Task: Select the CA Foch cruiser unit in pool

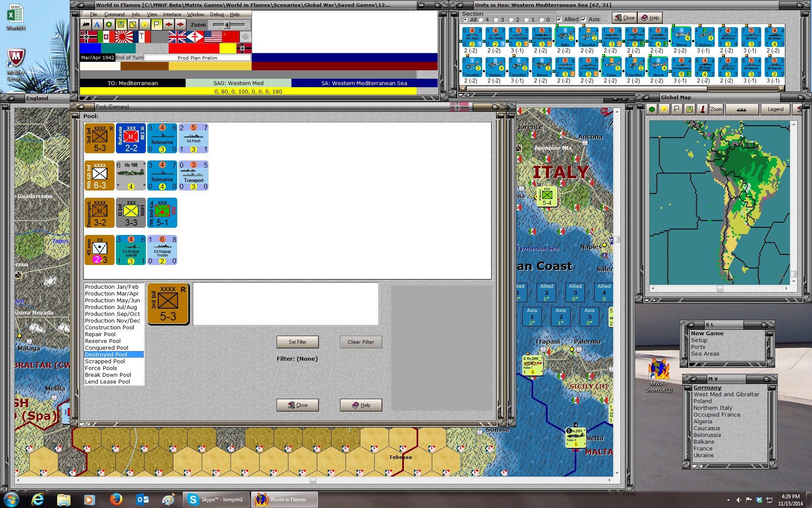Action: [193, 138]
